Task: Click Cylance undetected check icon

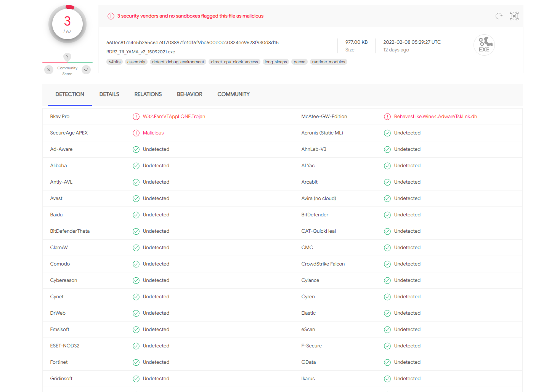Action: pyautogui.click(x=387, y=280)
